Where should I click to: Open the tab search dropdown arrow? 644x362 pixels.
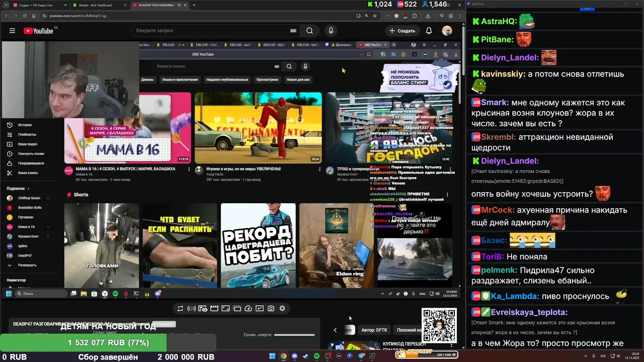pyautogui.click(x=5, y=5)
